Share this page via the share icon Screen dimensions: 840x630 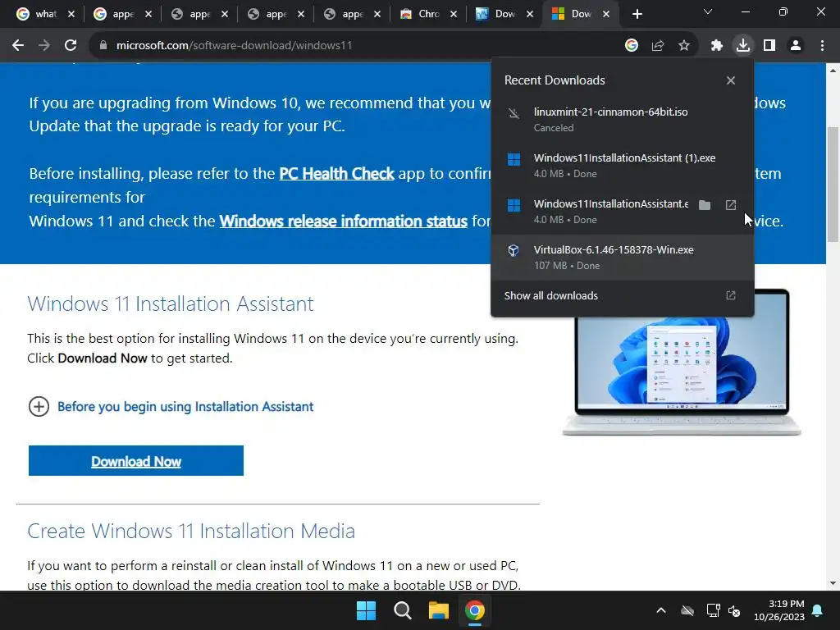658,46
